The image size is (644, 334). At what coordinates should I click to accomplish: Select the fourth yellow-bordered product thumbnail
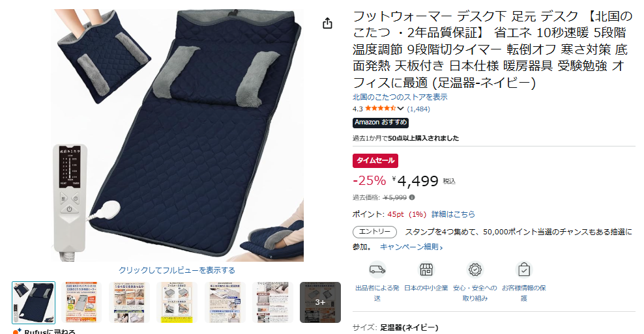click(177, 302)
